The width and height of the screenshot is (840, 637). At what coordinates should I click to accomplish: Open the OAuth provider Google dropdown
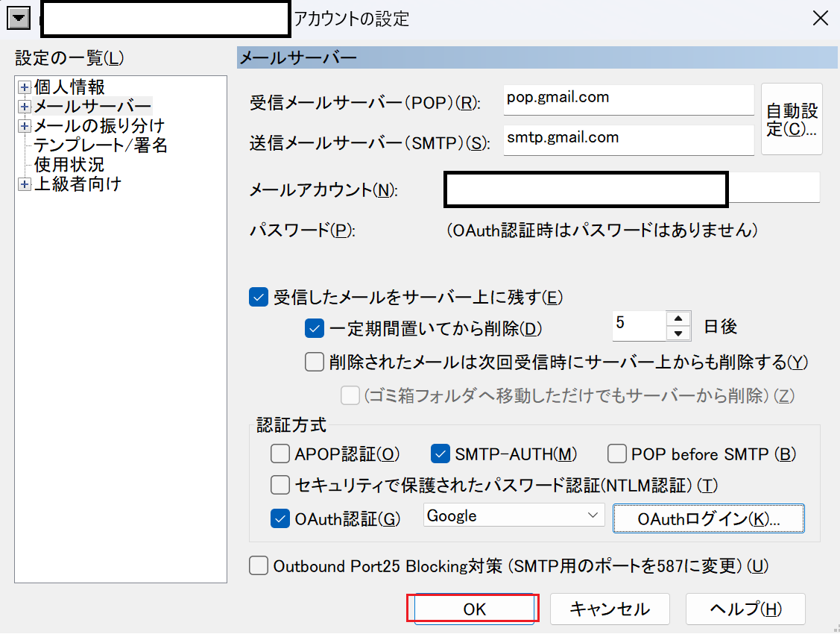tap(514, 515)
